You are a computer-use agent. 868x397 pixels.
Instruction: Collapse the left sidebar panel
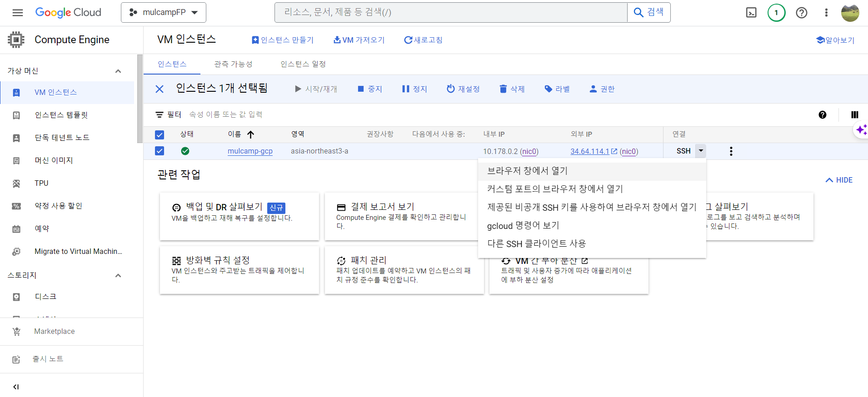16,387
